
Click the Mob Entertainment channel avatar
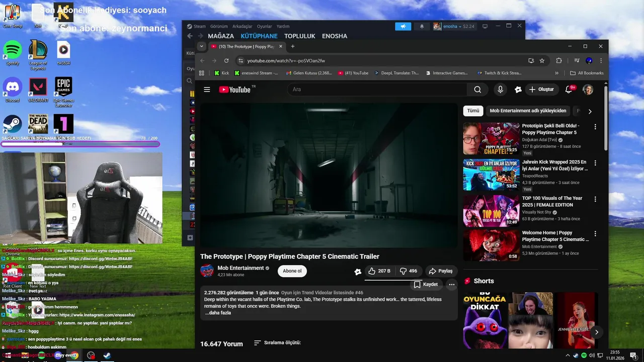(207, 271)
